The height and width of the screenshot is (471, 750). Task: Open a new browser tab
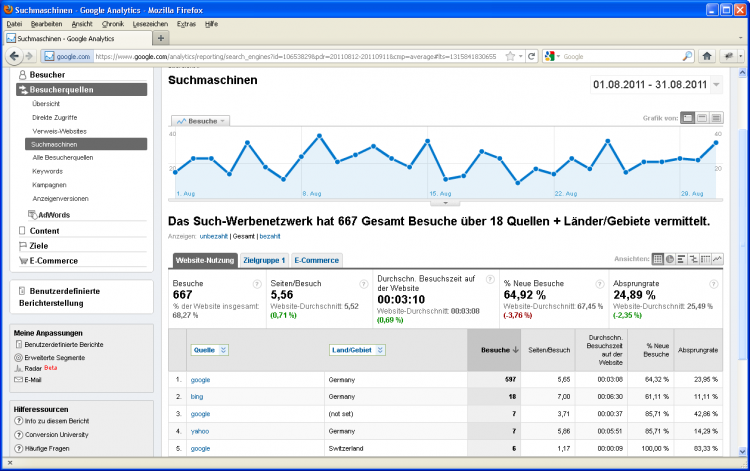pyautogui.click(x=161, y=38)
